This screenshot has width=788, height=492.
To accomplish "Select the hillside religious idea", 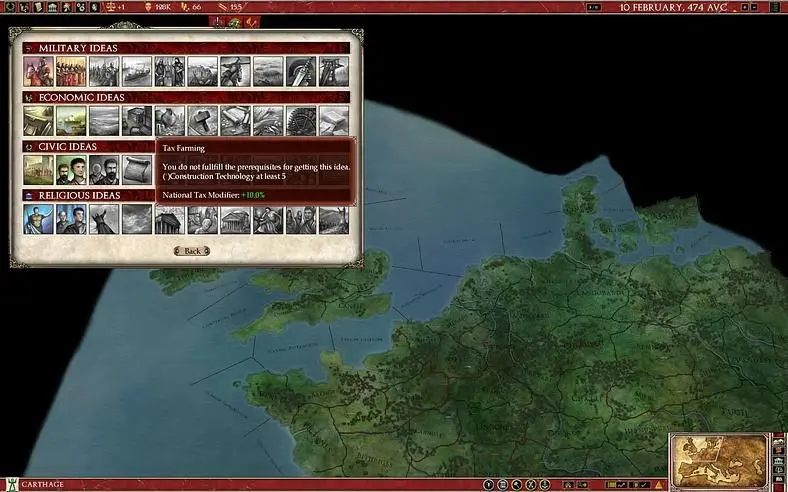I will click(334, 220).
